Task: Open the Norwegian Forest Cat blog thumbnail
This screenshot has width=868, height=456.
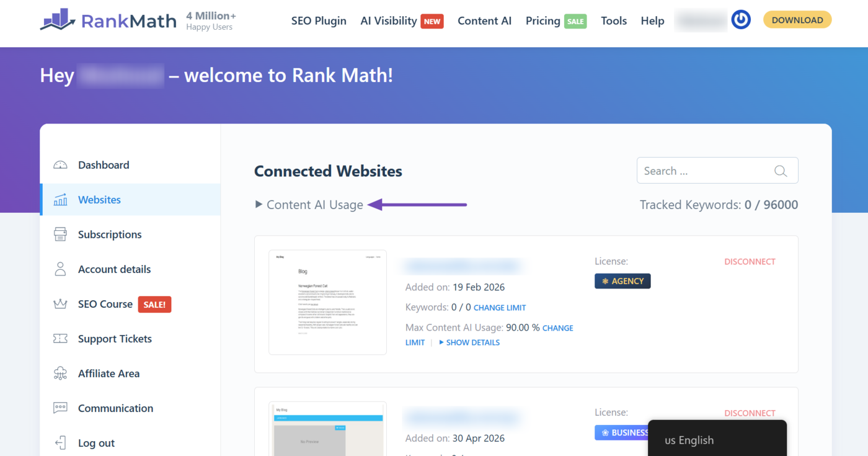Action: [327, 302]
